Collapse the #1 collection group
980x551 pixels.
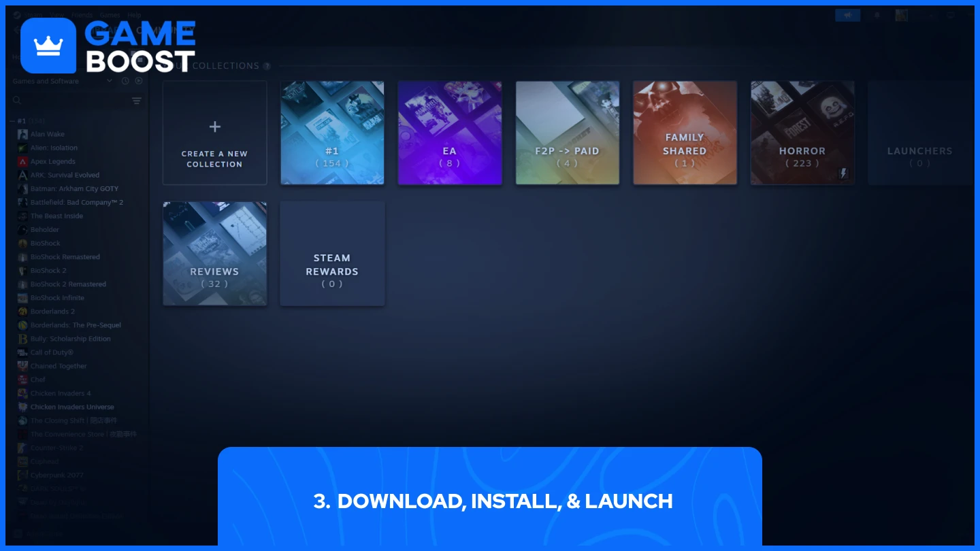tap(12, 121)
